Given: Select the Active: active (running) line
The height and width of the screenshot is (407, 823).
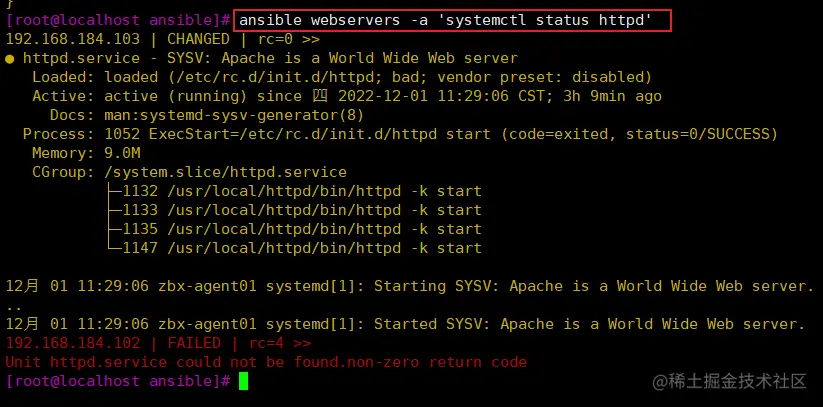Looking at the screenshot, I should pyautogui.click(x=346, y=96).
